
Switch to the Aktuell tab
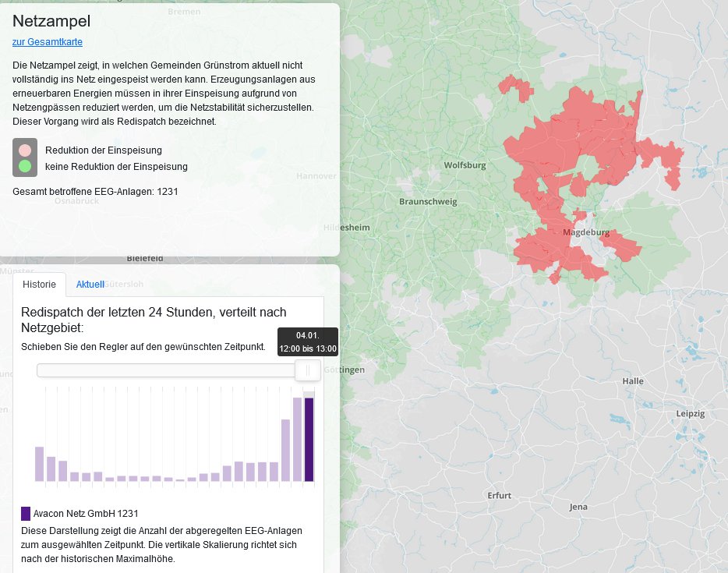[x=90, y=285]
